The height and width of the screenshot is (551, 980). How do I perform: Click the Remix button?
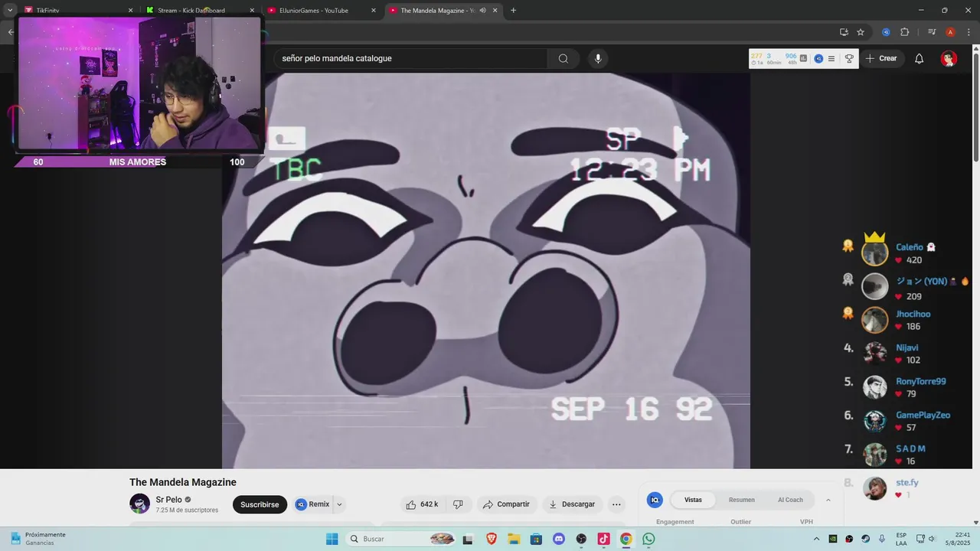click(312, 504)
